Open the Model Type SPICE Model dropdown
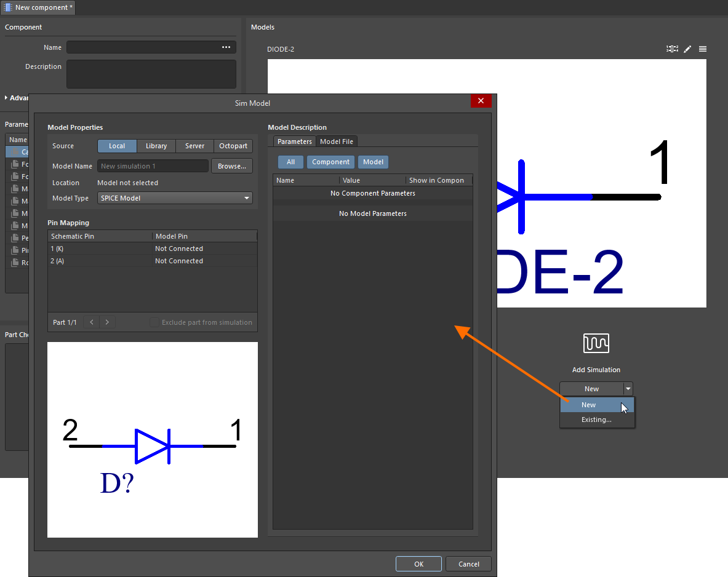 coord(175,198)
